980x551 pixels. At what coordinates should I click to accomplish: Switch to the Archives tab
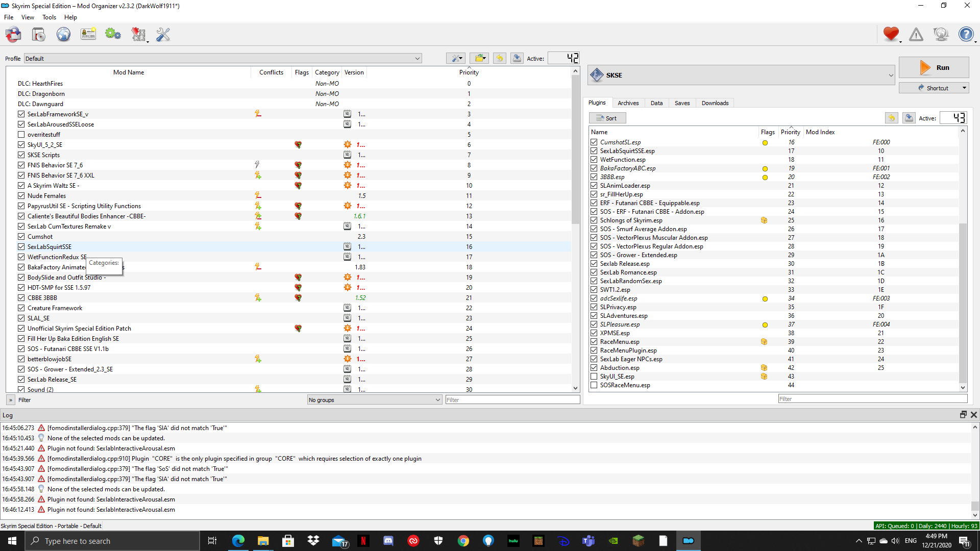(628, 103)
